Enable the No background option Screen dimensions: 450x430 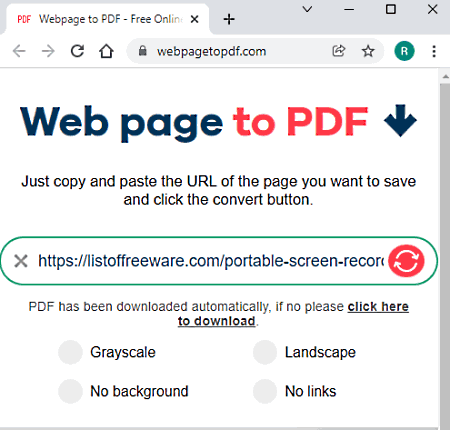(x=70, y=391)
